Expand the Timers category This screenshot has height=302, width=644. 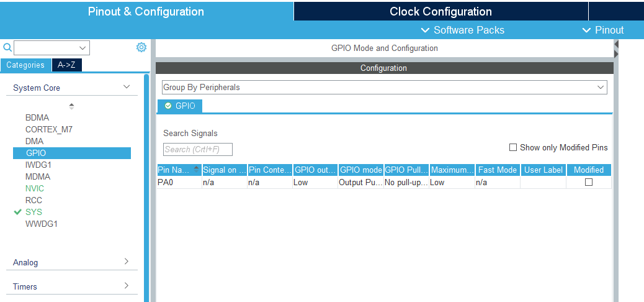pos(127,286)
